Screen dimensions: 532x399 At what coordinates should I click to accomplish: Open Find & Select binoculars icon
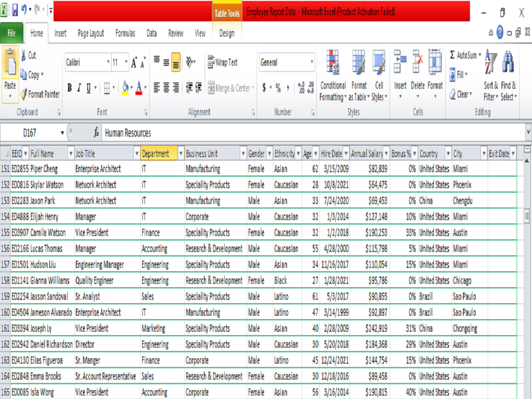[508, 61]
